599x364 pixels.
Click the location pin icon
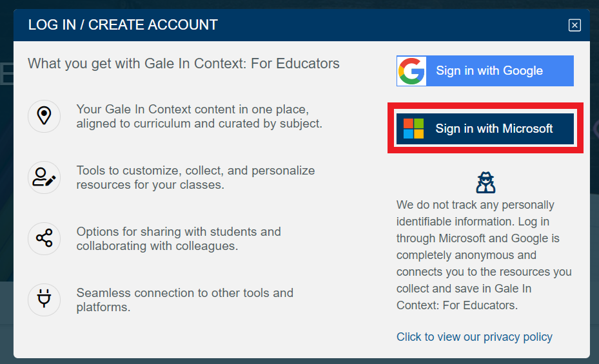(44, 116)
